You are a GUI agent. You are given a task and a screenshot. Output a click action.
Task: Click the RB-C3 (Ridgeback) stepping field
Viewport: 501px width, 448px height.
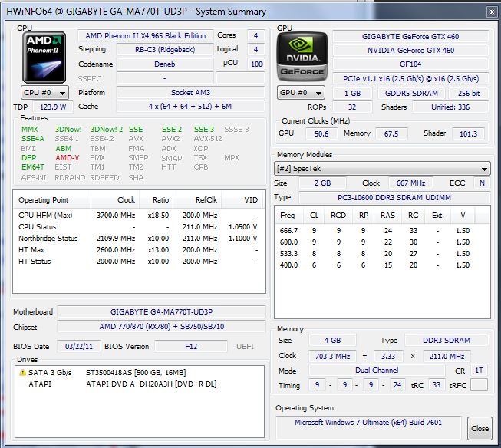click(x=165, y=50)
